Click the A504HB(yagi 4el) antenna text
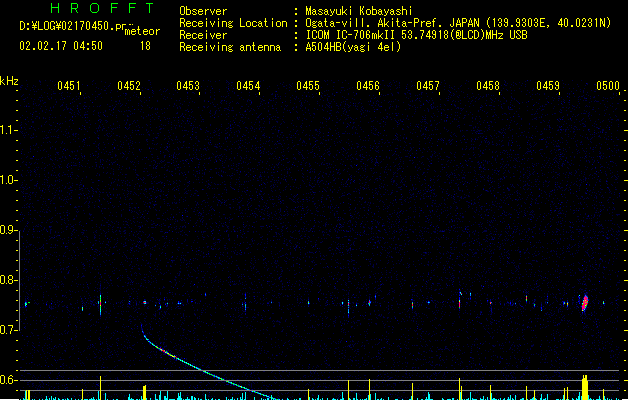This screenshot has width=629, height=400. pos(353,47)
